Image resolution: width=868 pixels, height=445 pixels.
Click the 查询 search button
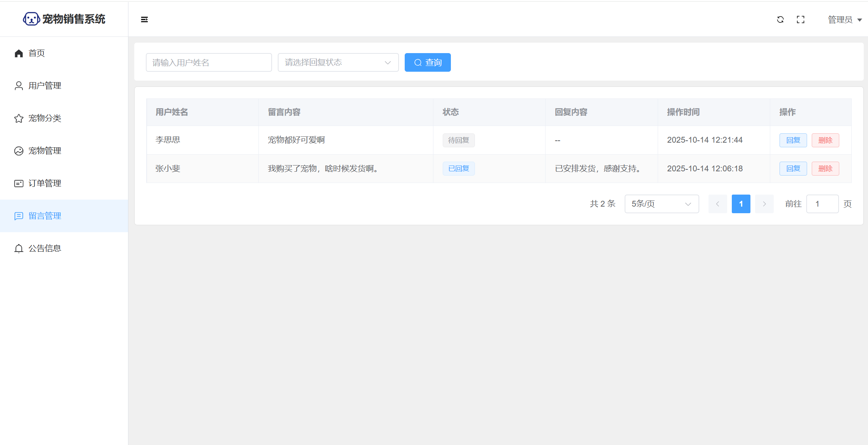pyautogui.click(x=428, y=62)
